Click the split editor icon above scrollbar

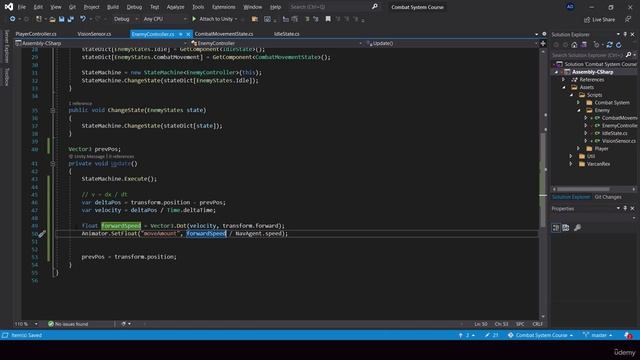click(543, 43)
